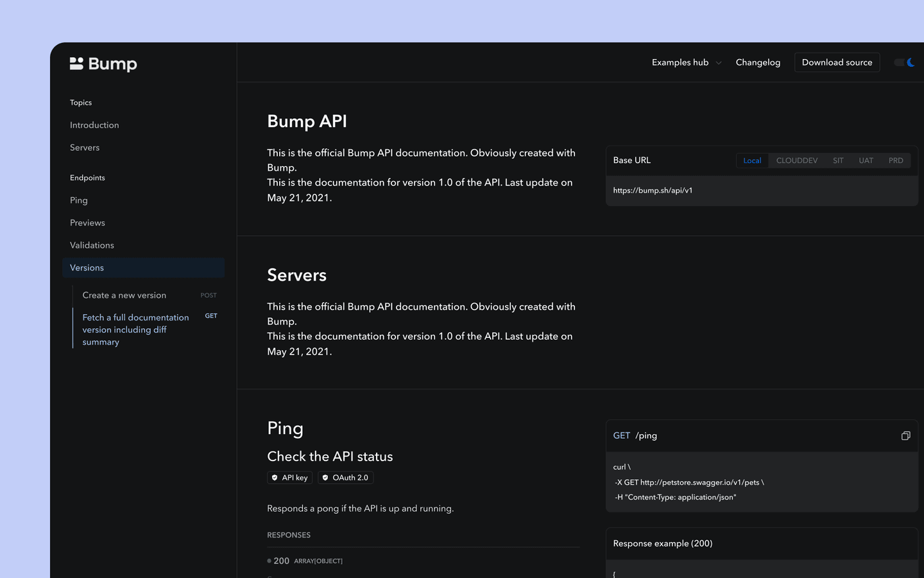Collapse the Versions sidebar section

[x=144, y=268]
